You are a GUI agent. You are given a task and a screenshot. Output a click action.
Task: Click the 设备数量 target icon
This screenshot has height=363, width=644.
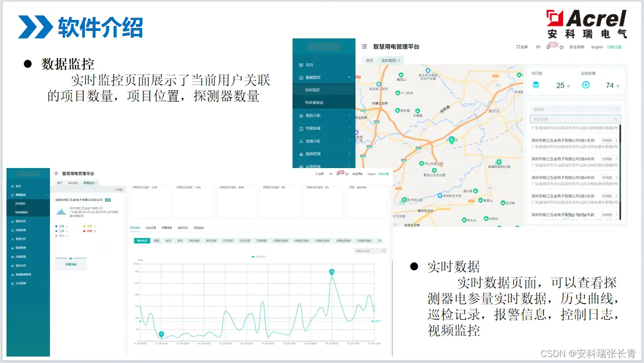coord(586,85)
